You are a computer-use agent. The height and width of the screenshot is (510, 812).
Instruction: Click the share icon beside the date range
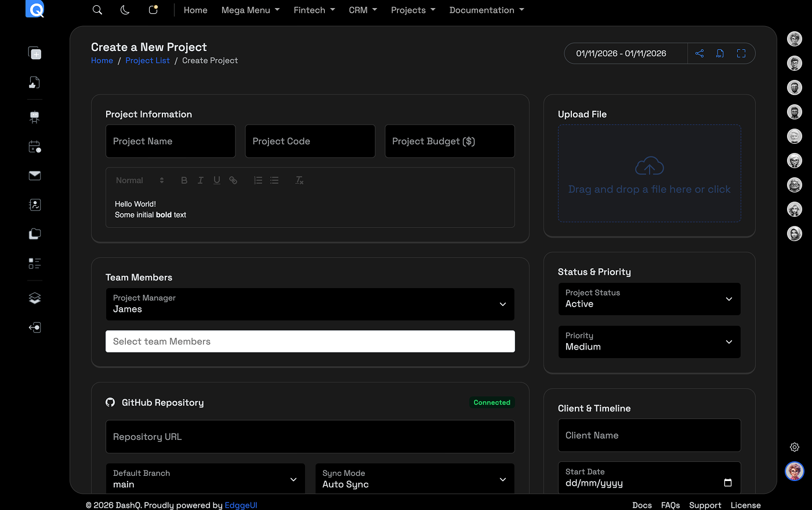point(699,53)
